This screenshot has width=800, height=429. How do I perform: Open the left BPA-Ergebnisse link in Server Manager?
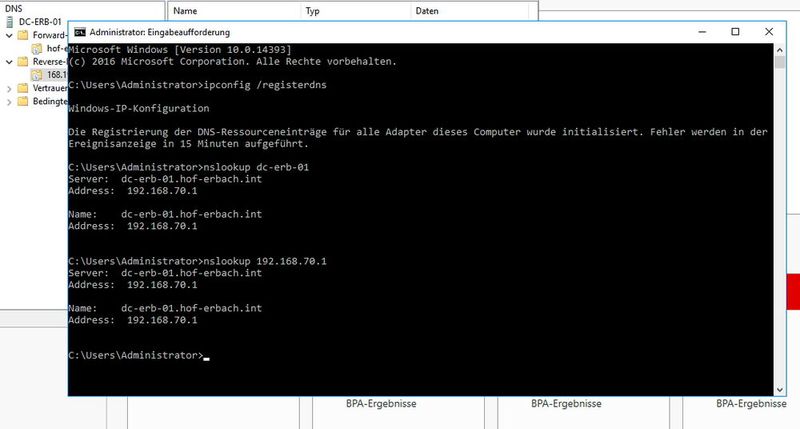(x=381, y=403)
